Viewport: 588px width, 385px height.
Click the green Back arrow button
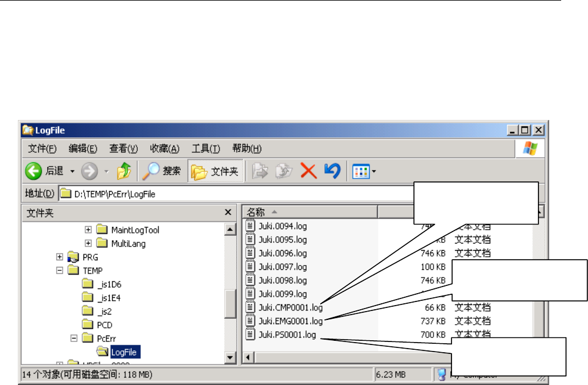33,171
